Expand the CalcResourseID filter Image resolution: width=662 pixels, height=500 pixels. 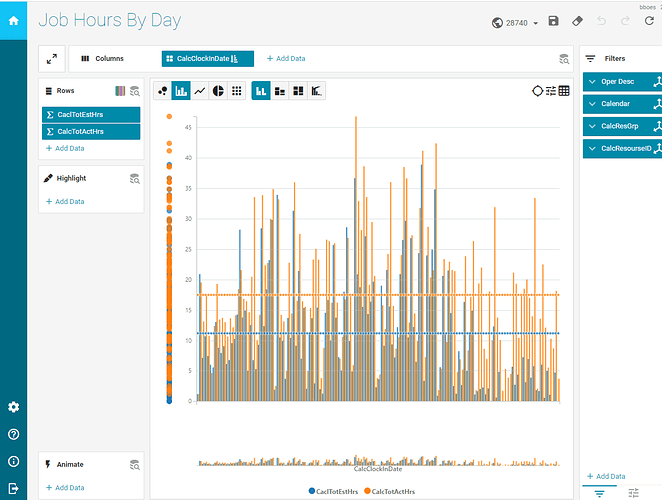coord(592,149)
